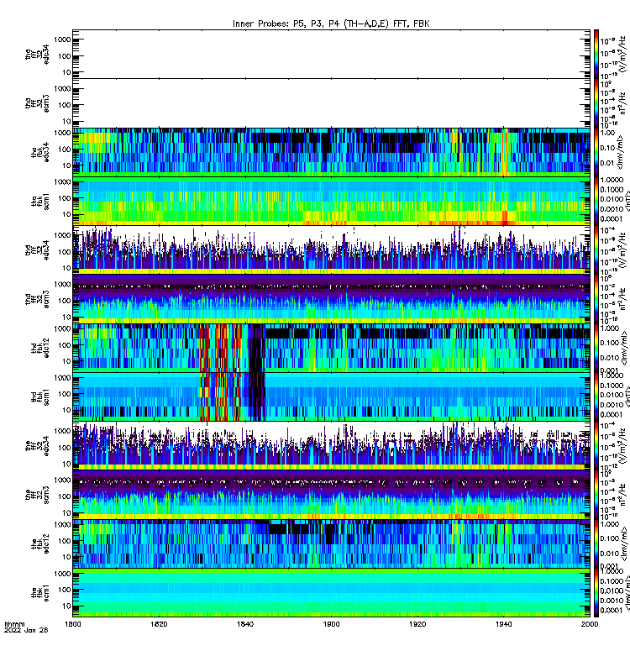Click the 'the fff 32 edc34' panel label
This screenshot has width=630, height=672.
coord(37,446)
